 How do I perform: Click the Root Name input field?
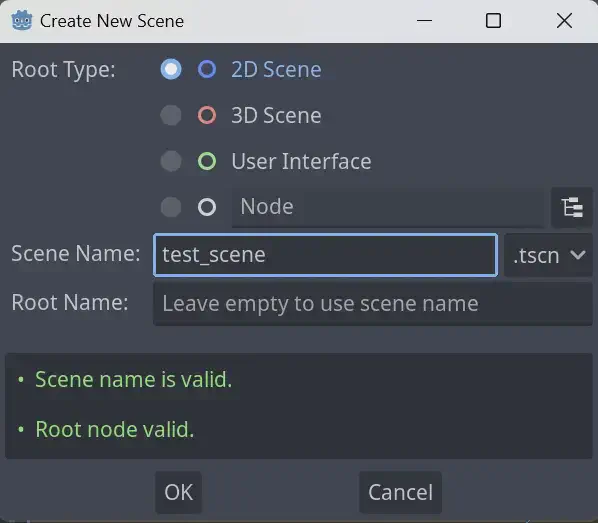click(373, 304)
